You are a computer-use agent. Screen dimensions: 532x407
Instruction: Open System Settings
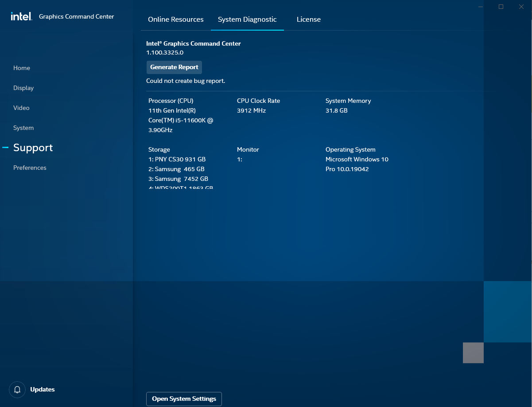184,399
